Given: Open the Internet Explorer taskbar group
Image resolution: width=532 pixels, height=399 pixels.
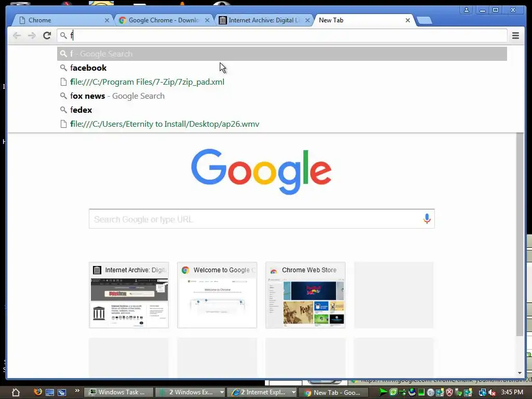Looking at the screenshot, I should point(260,392).
